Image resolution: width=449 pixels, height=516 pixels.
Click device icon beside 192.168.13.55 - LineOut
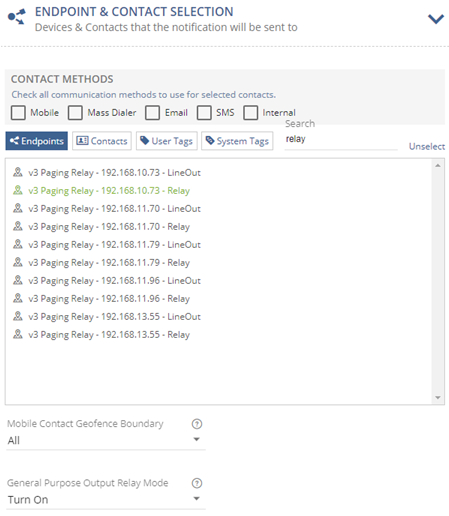18,316
